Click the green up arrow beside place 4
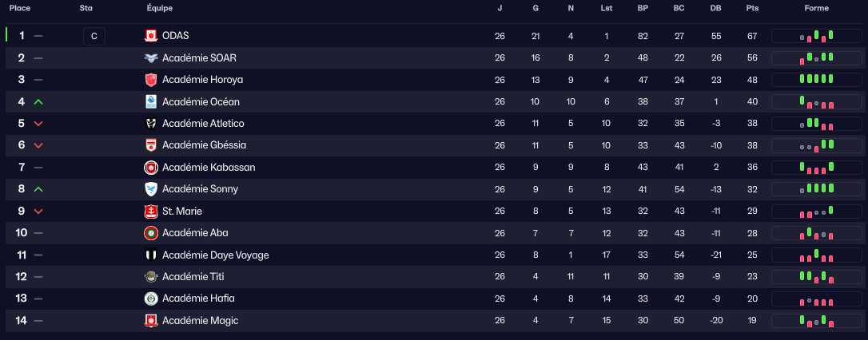868x340 pixels. (x=38, y=102)
